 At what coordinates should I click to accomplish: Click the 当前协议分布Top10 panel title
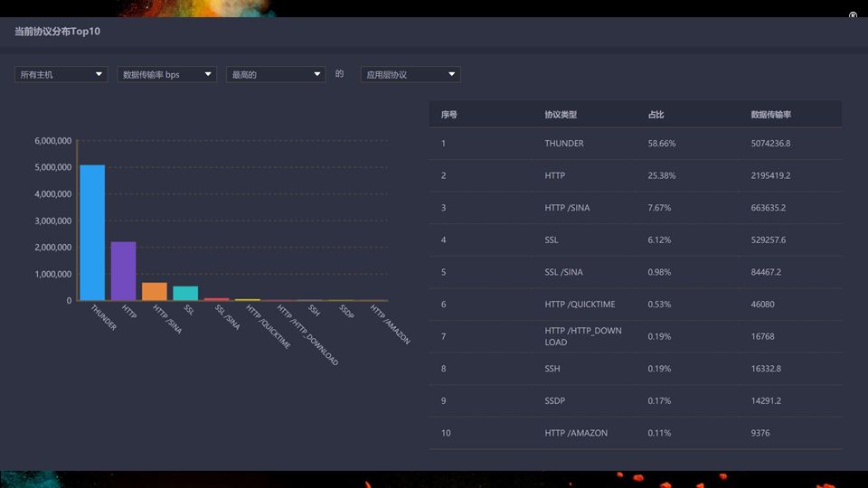click(x=57, y=32)
